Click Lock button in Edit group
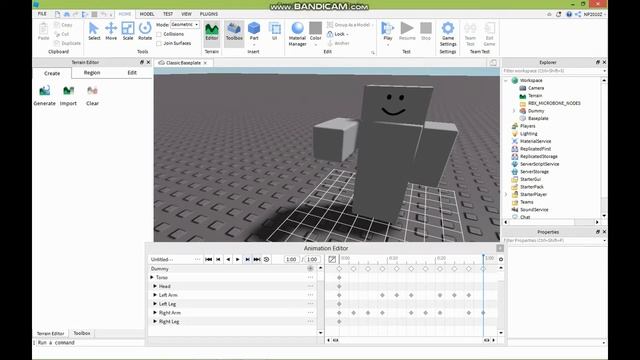This screenshot has width=640, height=360. [x=337, y=34]
